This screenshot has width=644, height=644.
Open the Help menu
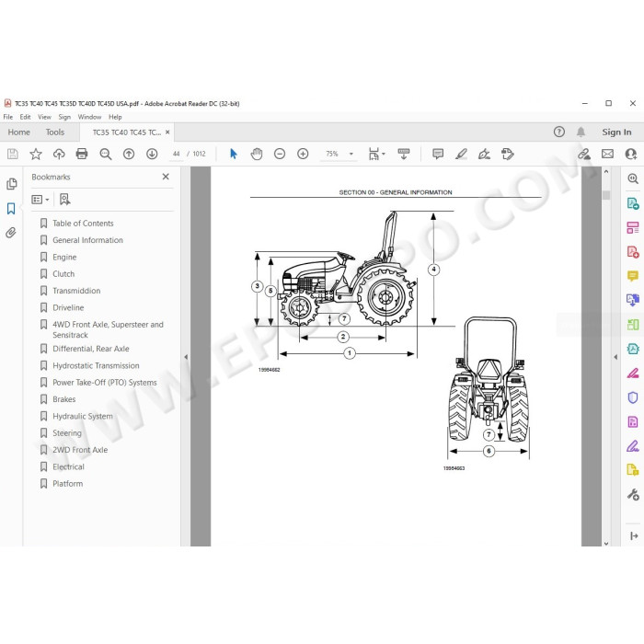tap(115, 117)
